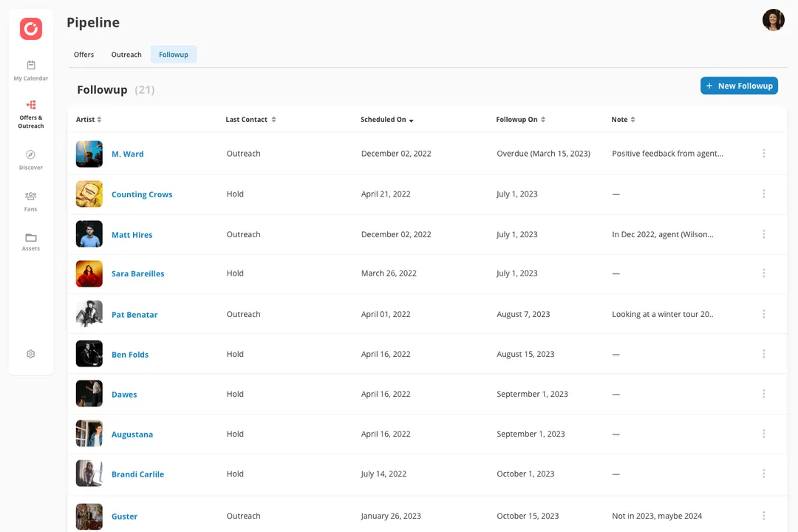Image resolution: width=798 pixels, height=532 pixels.
Task: Click 'August 15, 2023' in Ben Folds row
Action: [x=525, y=354]
